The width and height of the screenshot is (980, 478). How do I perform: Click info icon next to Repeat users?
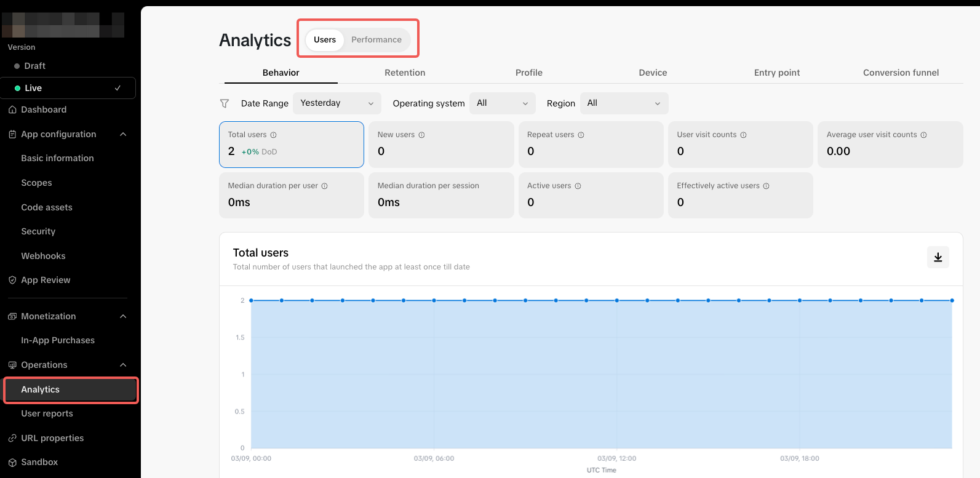(x=581, y=135)
